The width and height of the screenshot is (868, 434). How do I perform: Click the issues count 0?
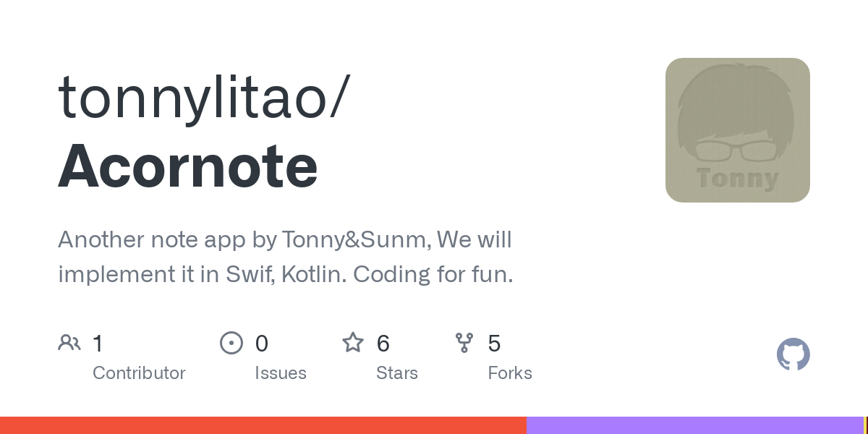point(262,344)
